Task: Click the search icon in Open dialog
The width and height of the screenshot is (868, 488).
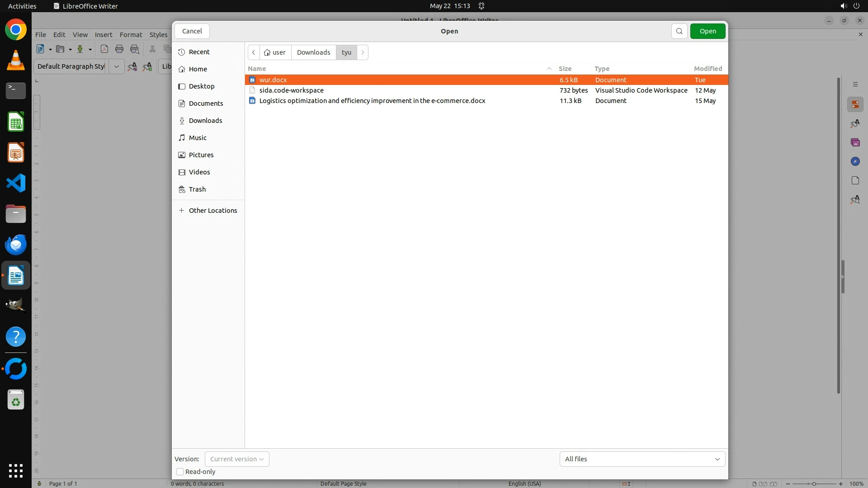Action: click(x=679, y=31)
